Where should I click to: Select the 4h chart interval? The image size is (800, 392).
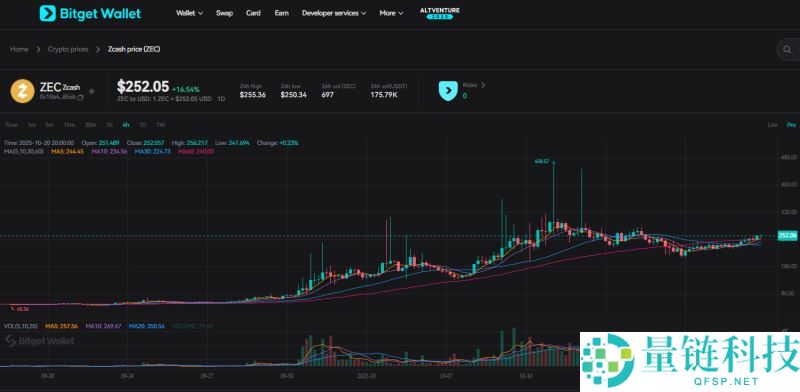click(126, 125)
